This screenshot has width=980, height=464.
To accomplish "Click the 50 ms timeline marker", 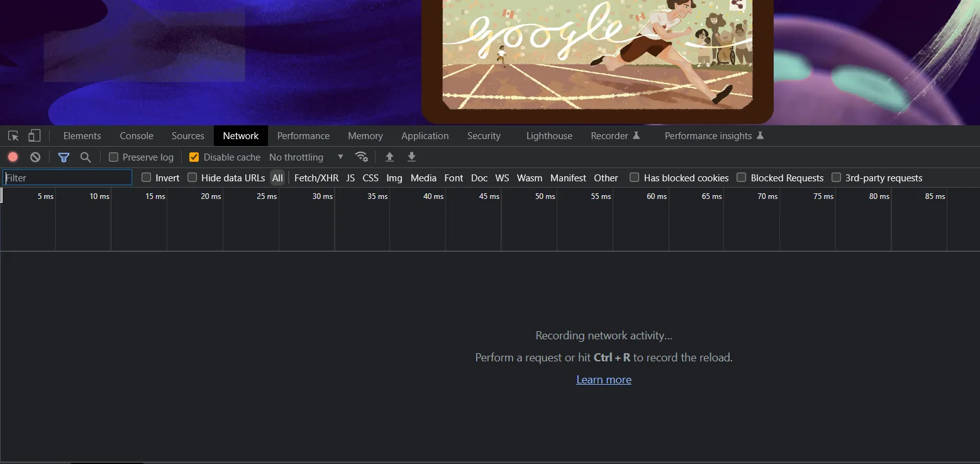I will (545, 196).
